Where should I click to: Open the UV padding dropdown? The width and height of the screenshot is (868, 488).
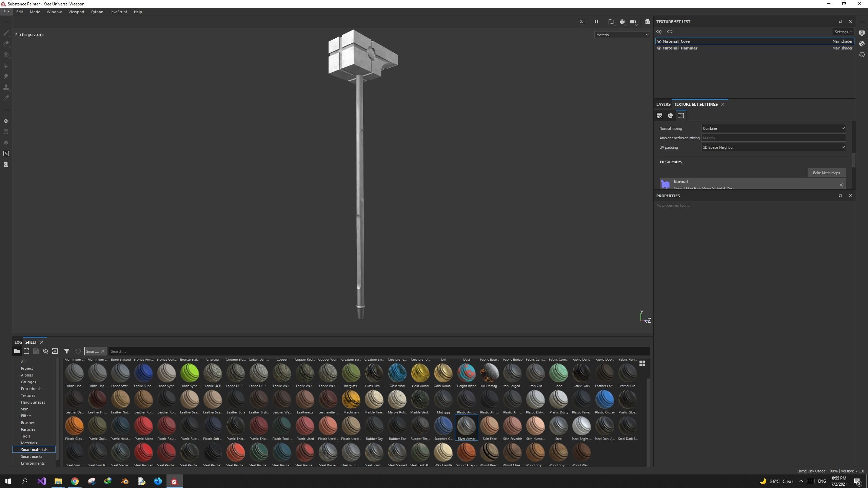coord(773,147)
